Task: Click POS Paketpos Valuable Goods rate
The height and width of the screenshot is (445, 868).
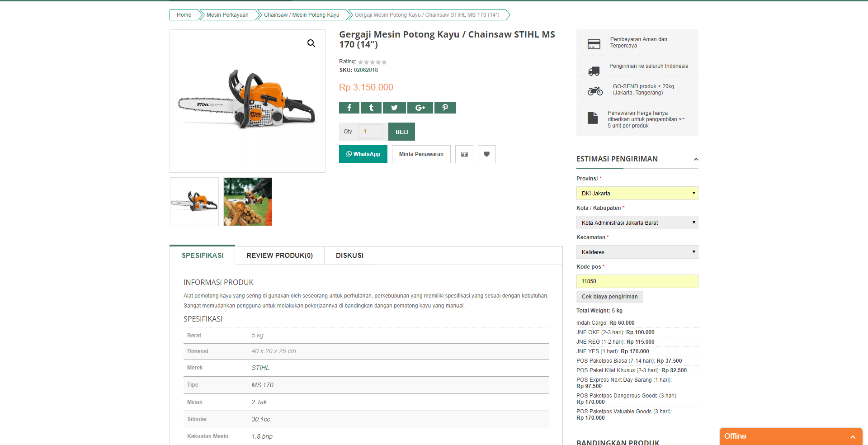Action: coord(624,415)
